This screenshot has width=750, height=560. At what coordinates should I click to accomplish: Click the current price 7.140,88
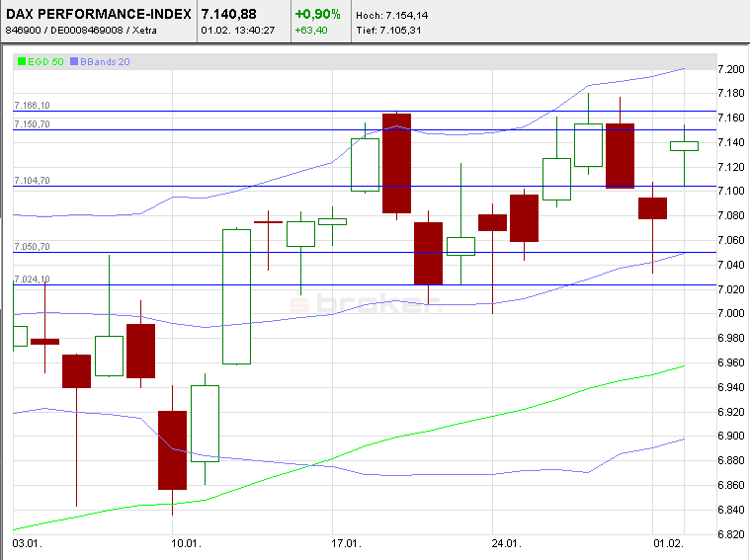point(228,14)
